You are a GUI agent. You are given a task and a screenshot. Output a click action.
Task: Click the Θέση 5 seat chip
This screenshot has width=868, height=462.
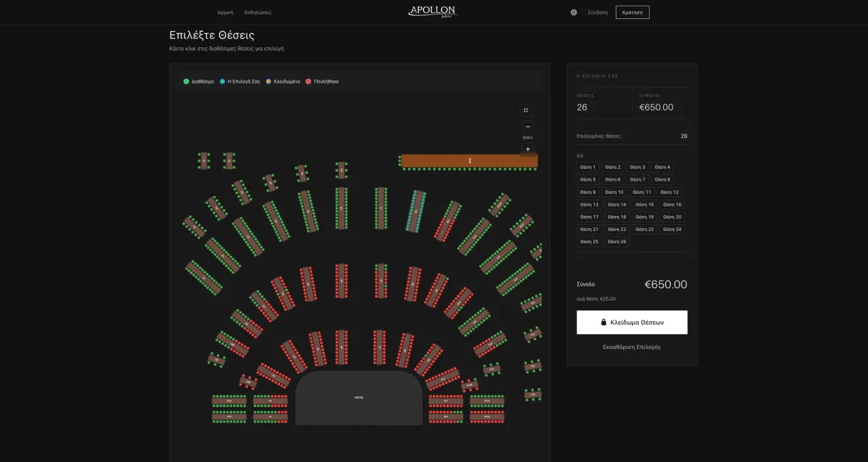(588, 180)
